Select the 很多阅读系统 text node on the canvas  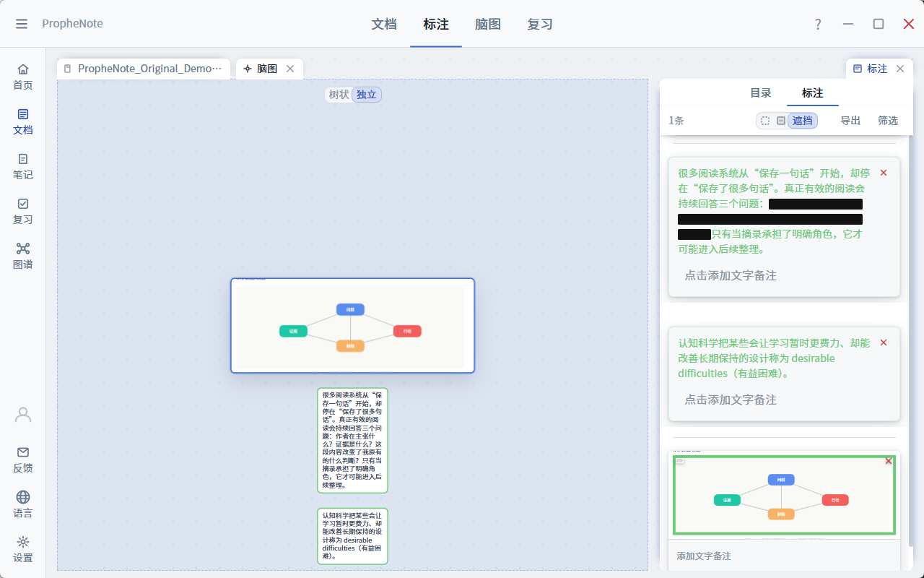coord(352,441)
